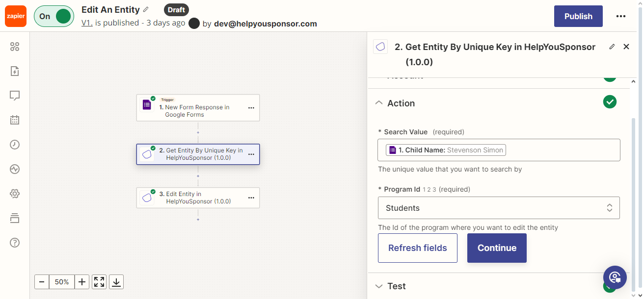Open the Program Id dropdown showing Students
The height and width of the screenshot is (299, 644).
[499, 208]
